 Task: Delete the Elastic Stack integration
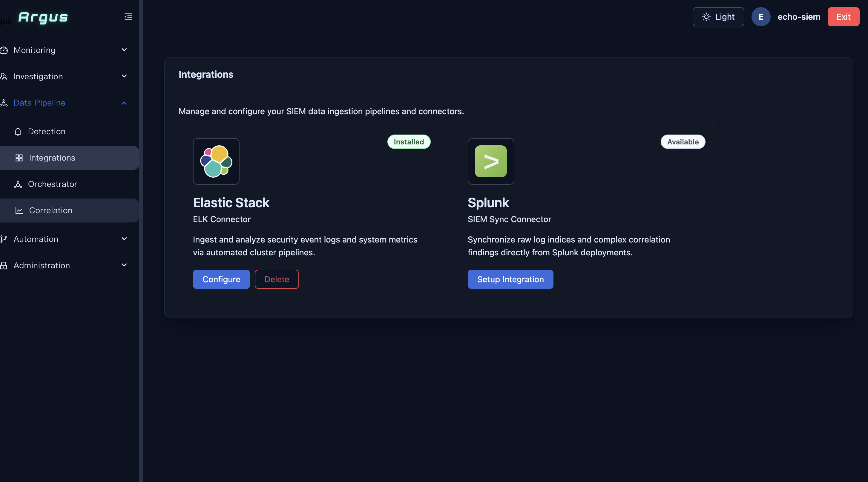[277, 279]
